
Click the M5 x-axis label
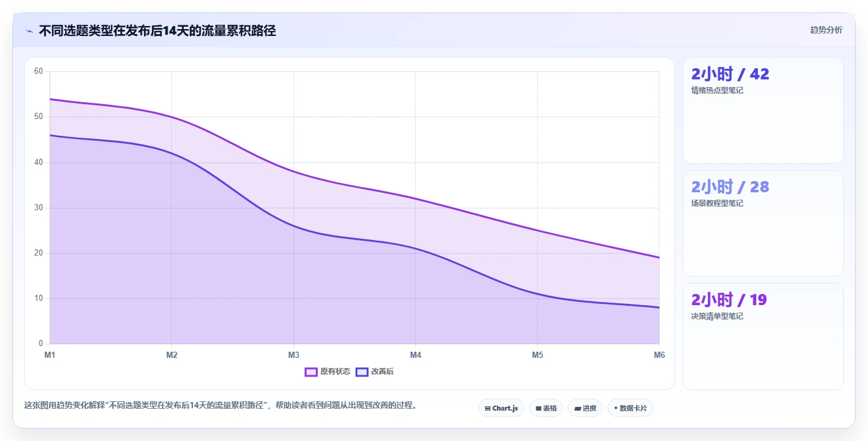[537, 355]
